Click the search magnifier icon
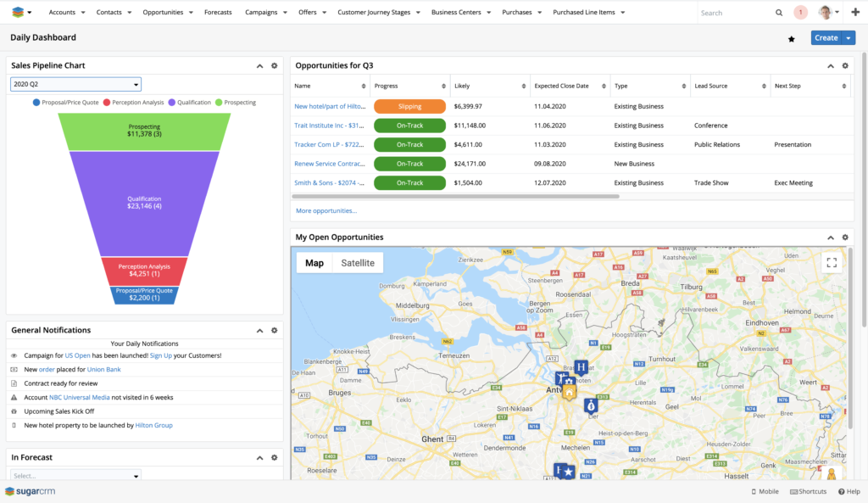 click(779, 13)
